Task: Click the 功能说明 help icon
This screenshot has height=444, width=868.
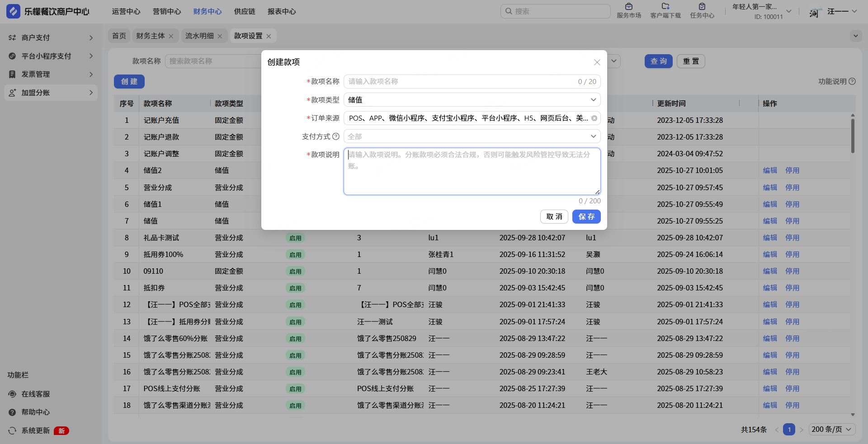Action: [x=852, y=81]
